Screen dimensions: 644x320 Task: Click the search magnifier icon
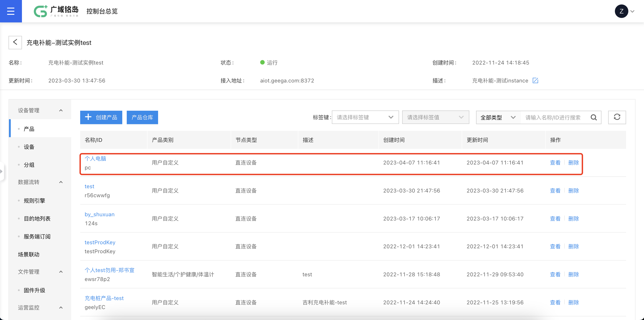[594, 117]
